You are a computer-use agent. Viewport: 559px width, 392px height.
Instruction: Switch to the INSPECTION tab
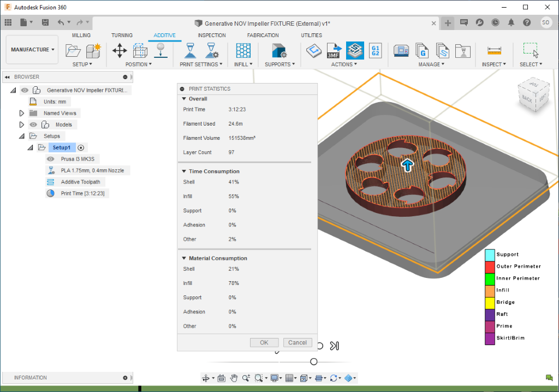pyautogui.click(x=211, y=35)
